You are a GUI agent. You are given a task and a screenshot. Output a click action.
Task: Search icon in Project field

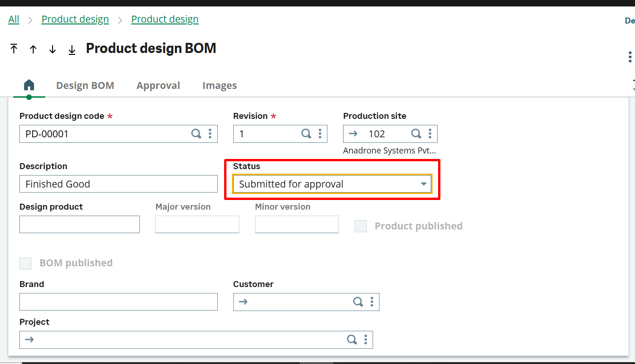click(351, 340)
